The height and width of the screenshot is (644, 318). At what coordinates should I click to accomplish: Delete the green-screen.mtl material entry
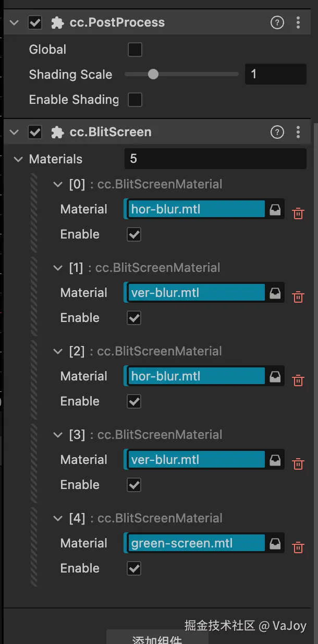click(x=298, y=547)
